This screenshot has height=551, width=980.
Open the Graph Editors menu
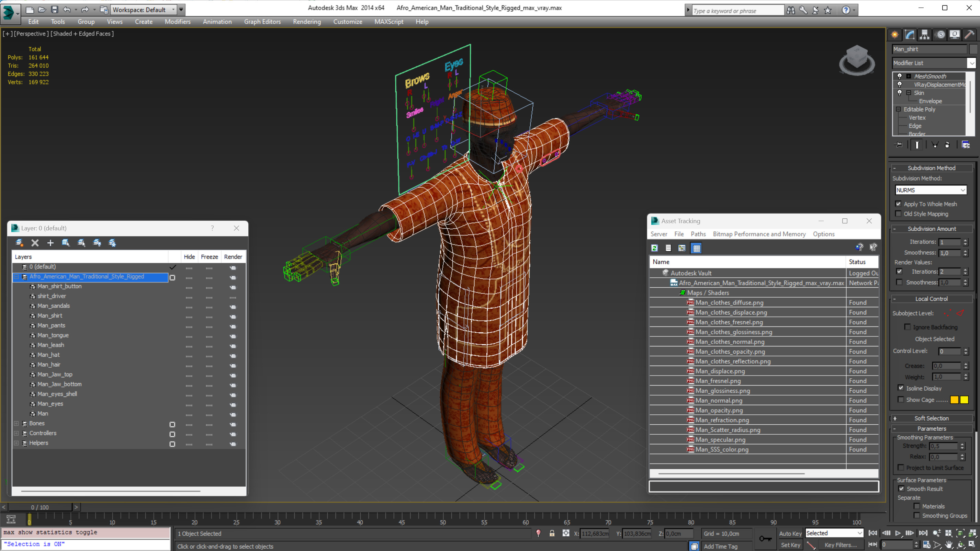click(x=262, y=22)
